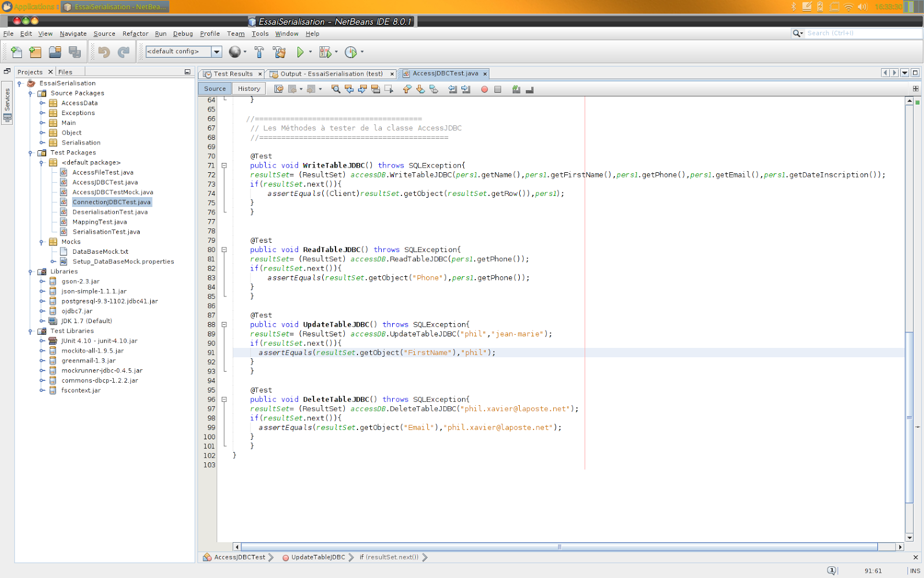924x578 pixels.
Task: Click the Search (Ctrl+I) input field
Action: pyautogui.click(x=863, y=34)
